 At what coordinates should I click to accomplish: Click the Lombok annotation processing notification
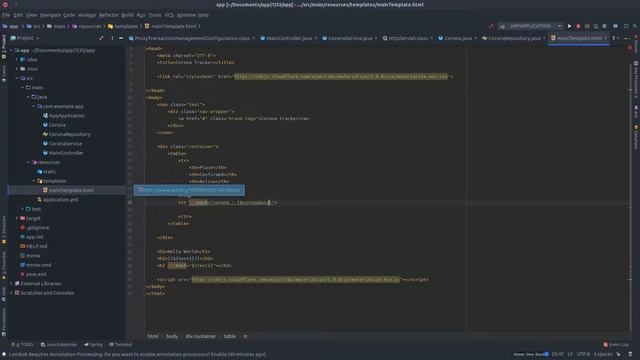(137, 354)
